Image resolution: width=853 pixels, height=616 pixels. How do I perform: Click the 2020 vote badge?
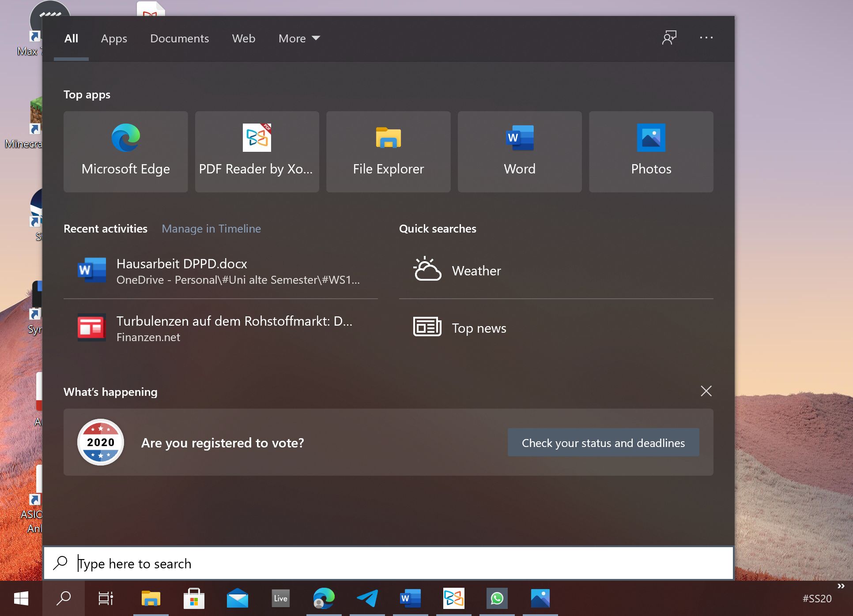tap(101, 442)
